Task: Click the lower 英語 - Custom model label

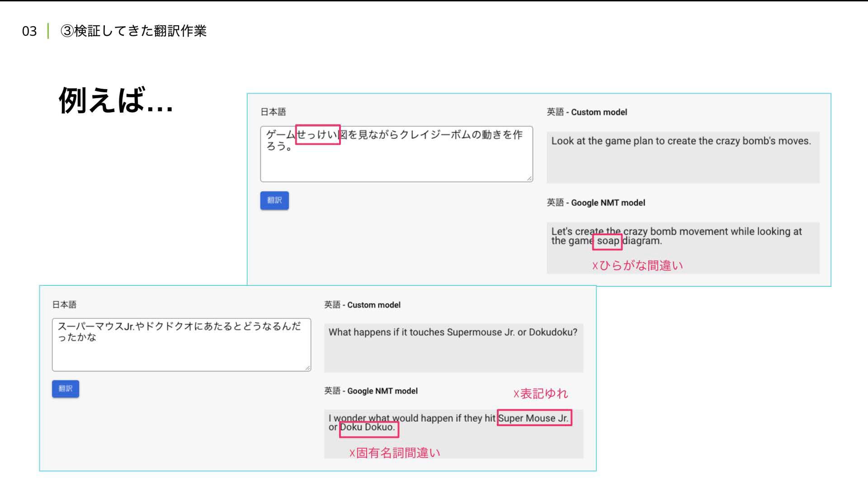Action: tap(362, 305)
